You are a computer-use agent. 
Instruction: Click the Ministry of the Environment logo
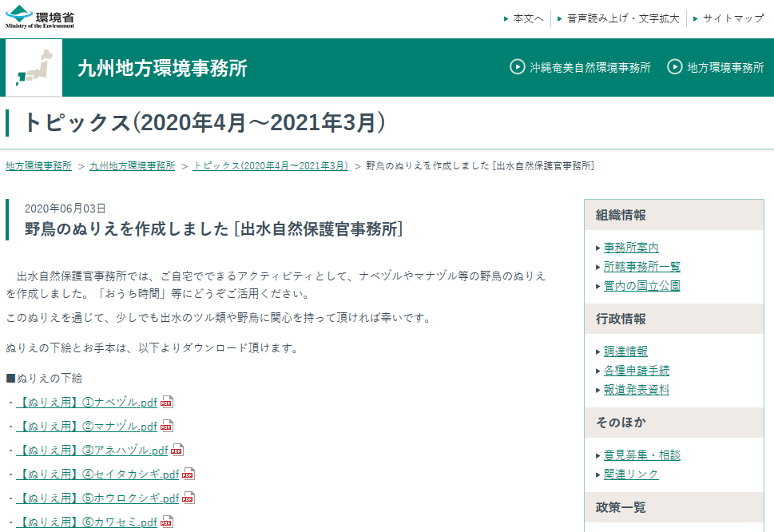40,18
